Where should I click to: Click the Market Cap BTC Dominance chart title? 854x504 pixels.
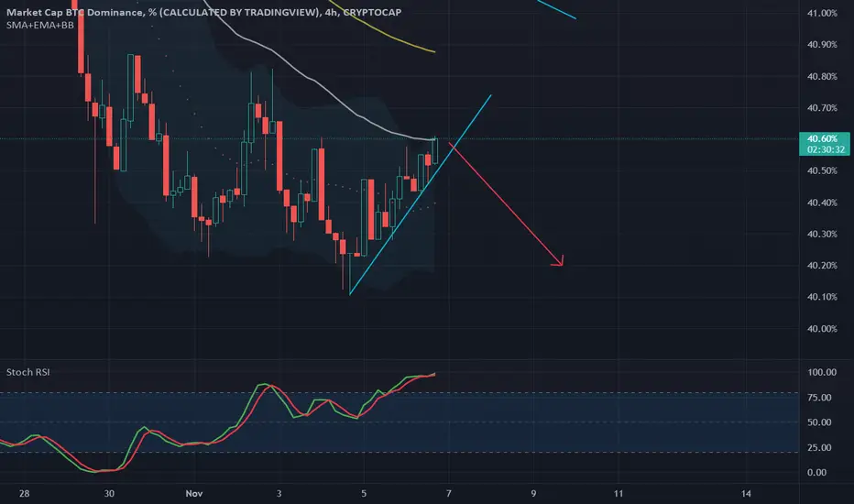pos(203,12)
